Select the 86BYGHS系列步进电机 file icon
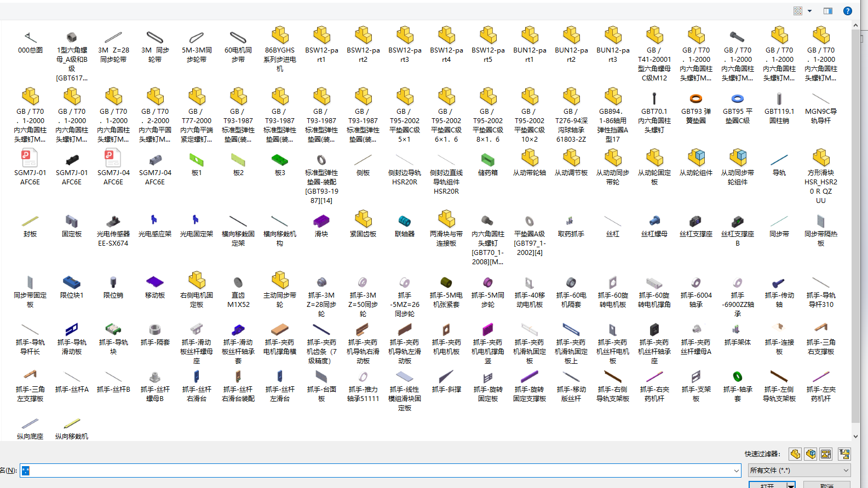 [280, 36]
